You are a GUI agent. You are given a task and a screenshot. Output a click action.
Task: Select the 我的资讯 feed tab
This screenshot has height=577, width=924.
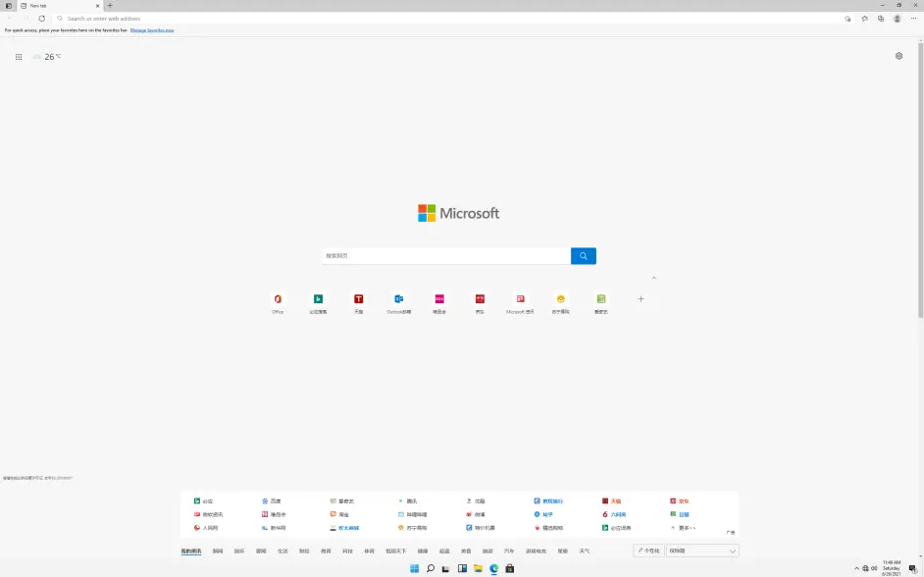191,551
